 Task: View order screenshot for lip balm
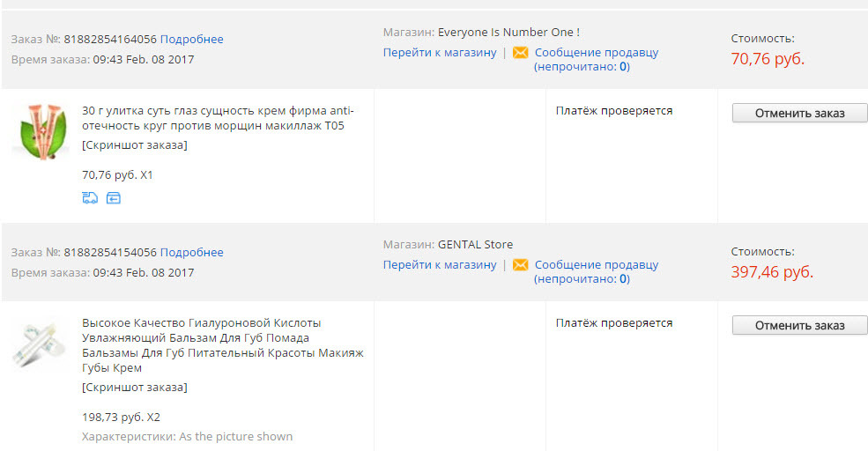click(x=134, y=388)
